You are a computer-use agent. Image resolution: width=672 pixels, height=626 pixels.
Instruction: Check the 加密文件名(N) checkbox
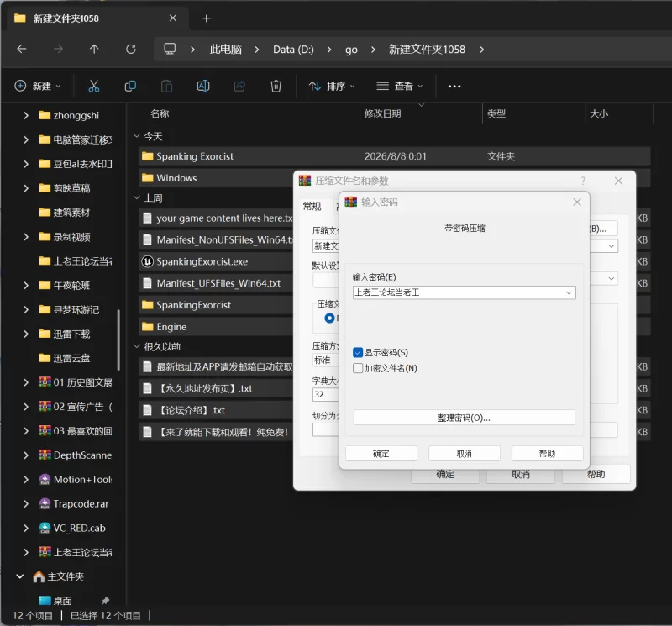(x=358, y=368)
